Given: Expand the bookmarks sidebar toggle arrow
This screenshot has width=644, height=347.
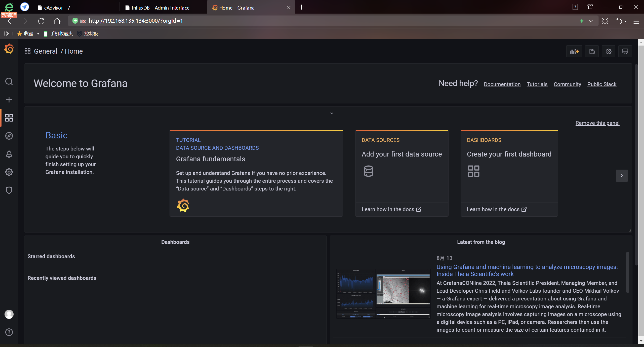Looking at the screenshot, I should coord(7,33).
